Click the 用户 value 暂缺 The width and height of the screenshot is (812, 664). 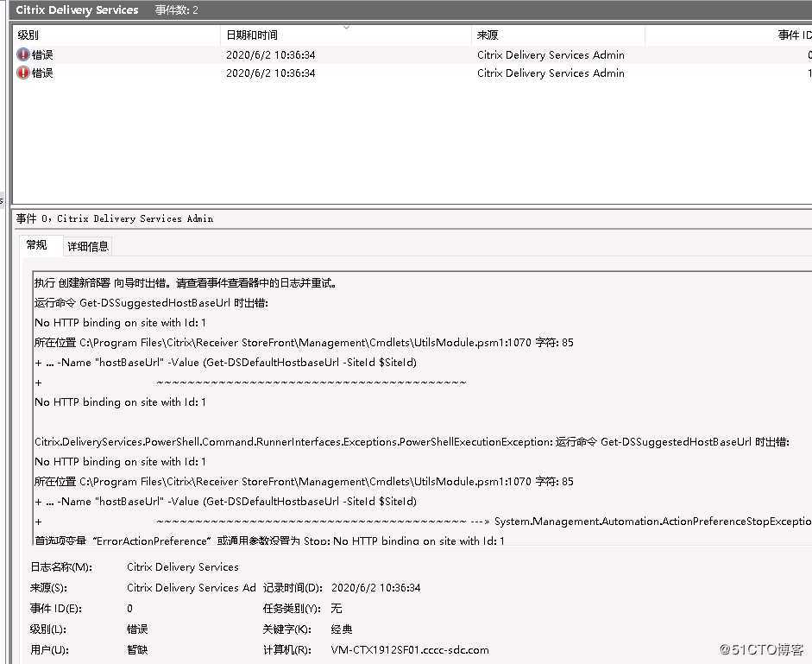click(137, 650)
